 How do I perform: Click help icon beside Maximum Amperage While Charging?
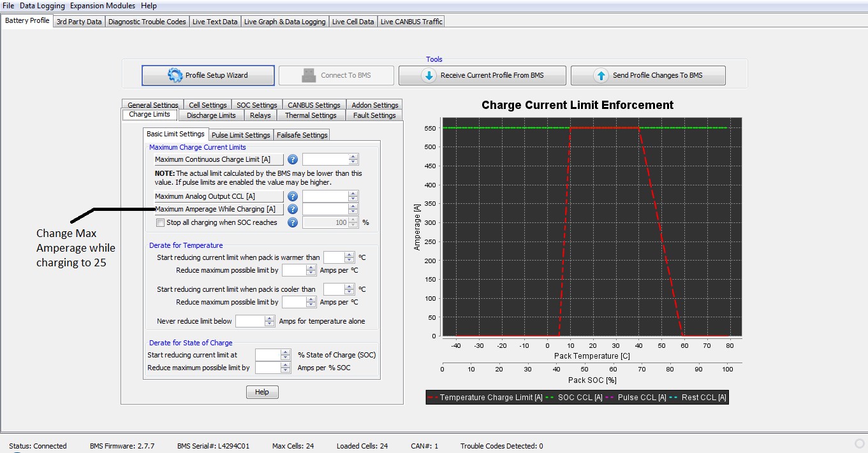(293, 209)
